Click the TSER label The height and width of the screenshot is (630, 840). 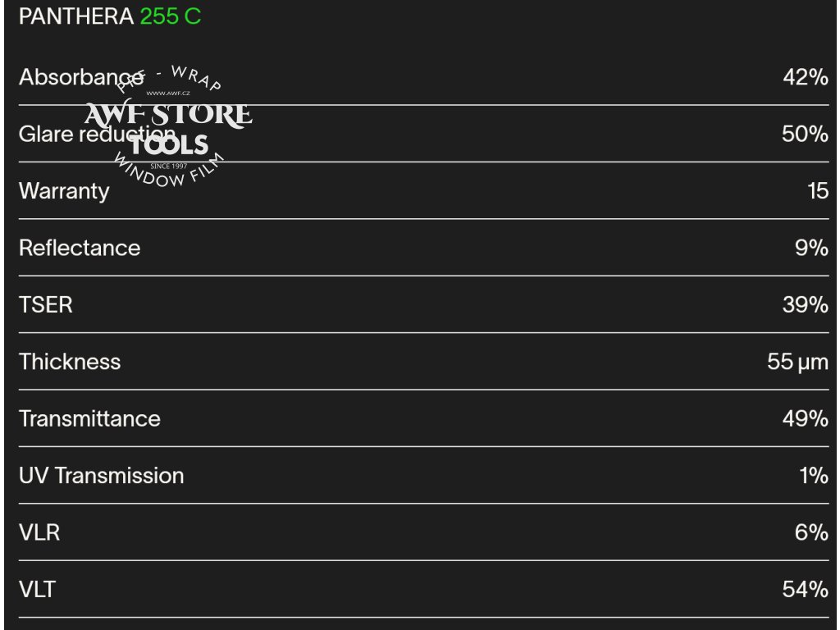pyautogui.click(x=46, y=305)
